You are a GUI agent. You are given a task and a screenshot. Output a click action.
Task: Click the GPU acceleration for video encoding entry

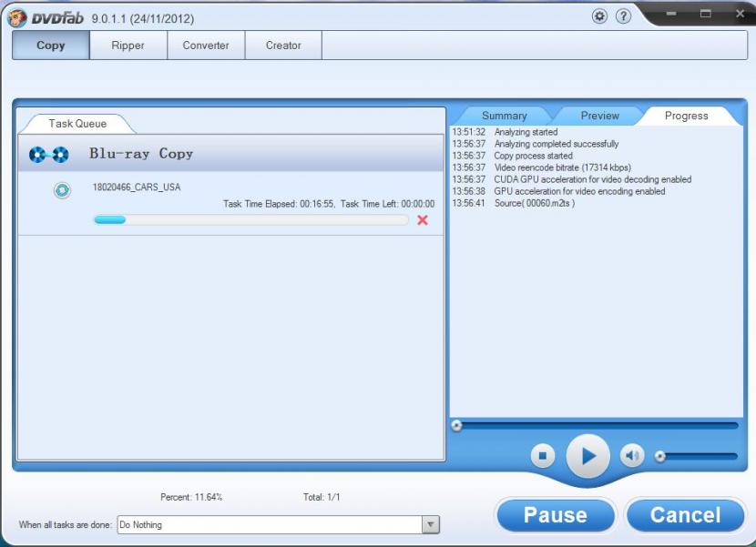[x=558, y=191]
